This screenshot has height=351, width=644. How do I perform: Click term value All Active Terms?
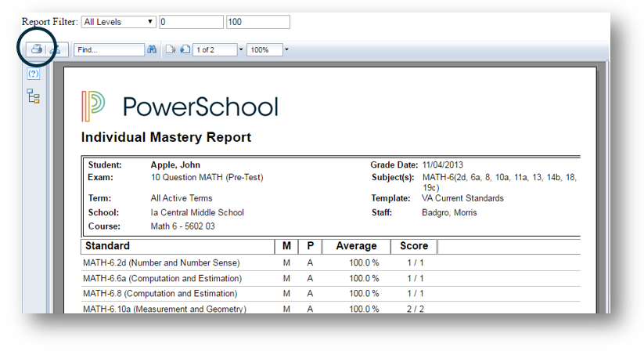pyautogui.click(x=182, y=198)
